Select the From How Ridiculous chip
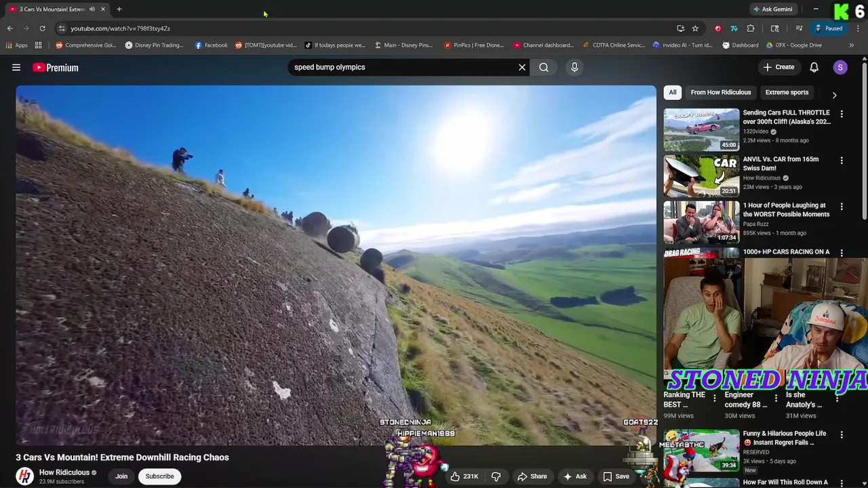 coord(721,92)
